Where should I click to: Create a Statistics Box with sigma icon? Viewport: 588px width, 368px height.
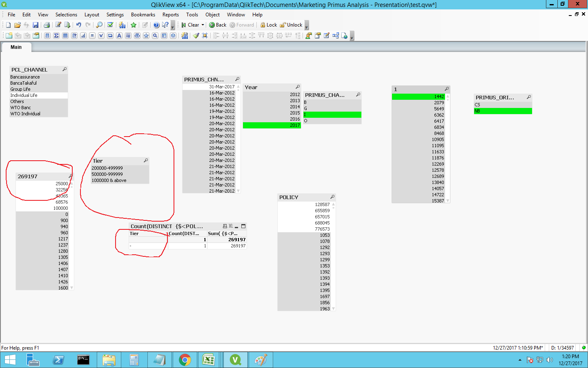point(56,36)
